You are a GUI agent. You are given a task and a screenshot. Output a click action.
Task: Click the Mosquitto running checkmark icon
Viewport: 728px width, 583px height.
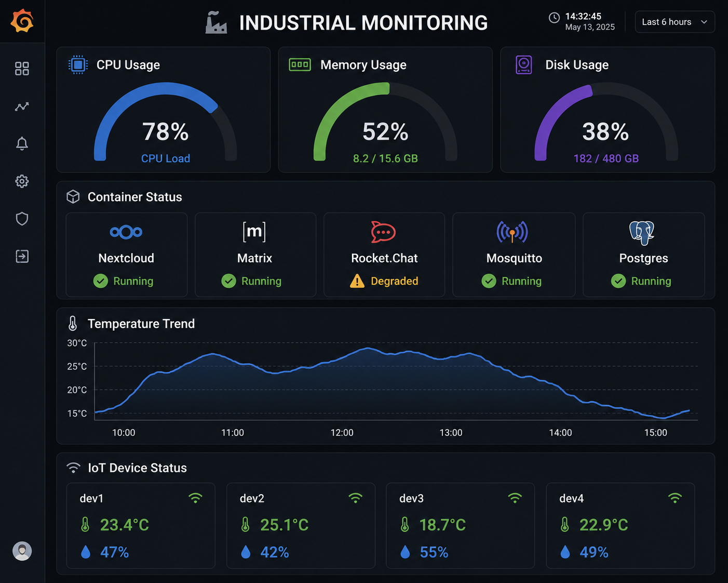point(489,281)
